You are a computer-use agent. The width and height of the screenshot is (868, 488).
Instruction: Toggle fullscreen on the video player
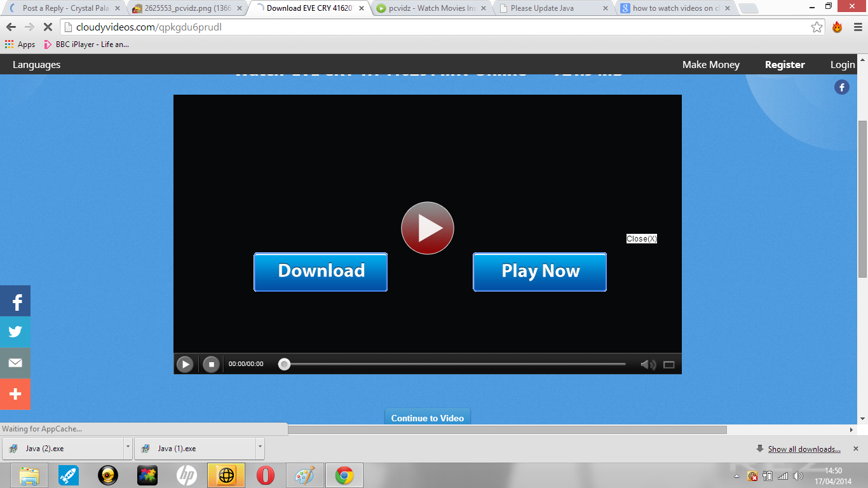click(x=668, y=365)
